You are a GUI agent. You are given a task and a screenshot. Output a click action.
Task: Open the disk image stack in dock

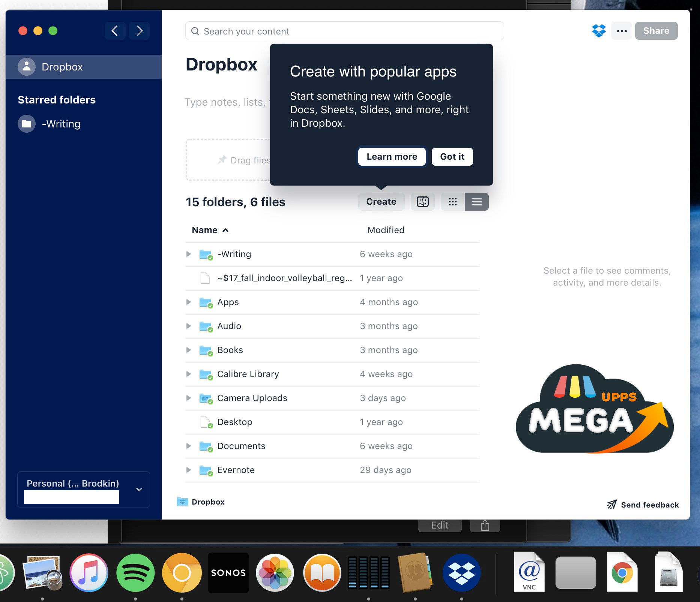pos(669,572)
